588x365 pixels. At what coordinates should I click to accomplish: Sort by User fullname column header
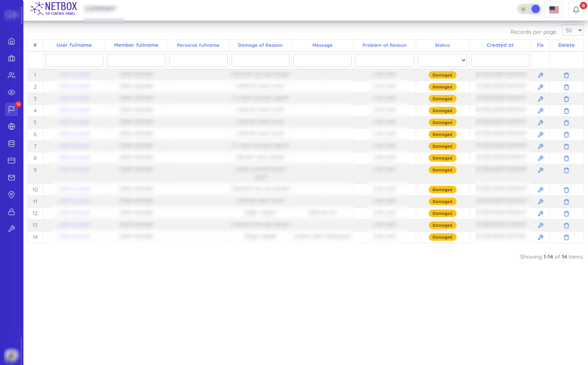coord(74,45)
